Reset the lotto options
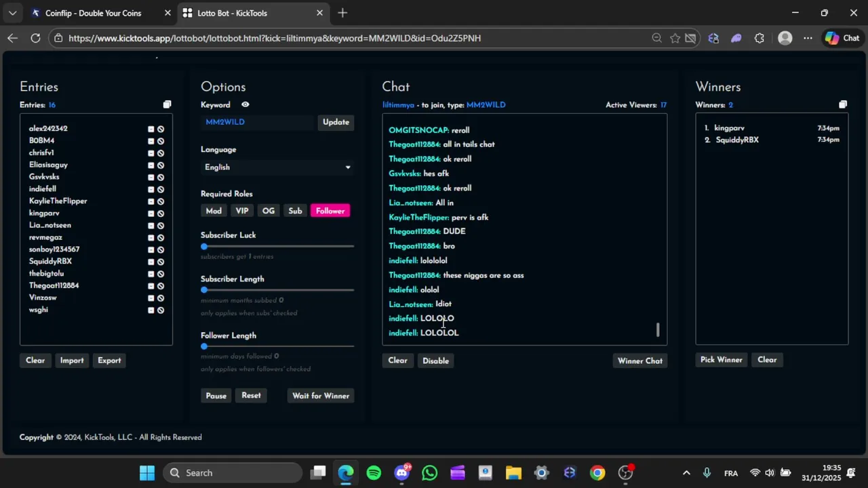Screen dimensions: 868x488 click(x=251, y=395)
